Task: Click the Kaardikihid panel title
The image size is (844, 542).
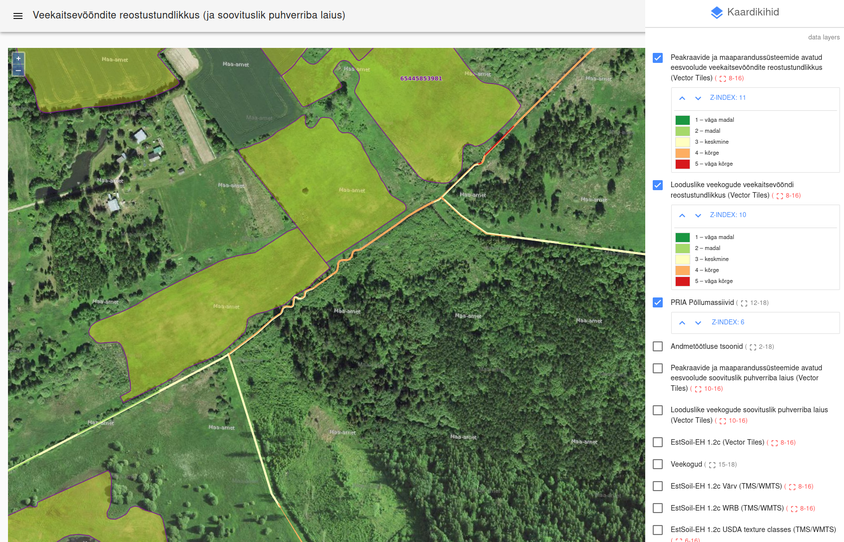Action: click(754, 13)
